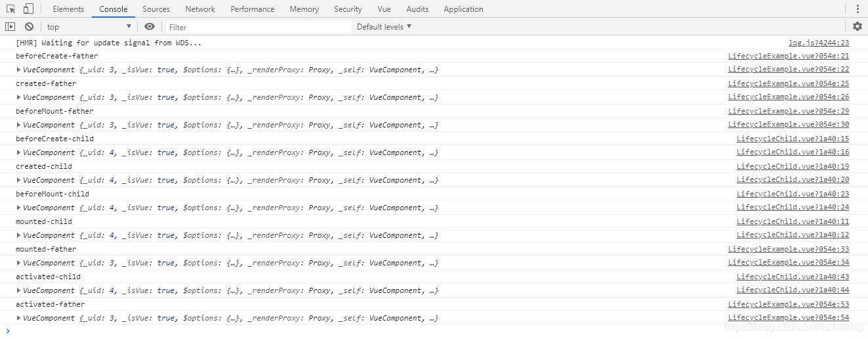The width and height of the screenshot is (868, 339).
Task: Expand VueComponent object below created-child
Action: 18,180
